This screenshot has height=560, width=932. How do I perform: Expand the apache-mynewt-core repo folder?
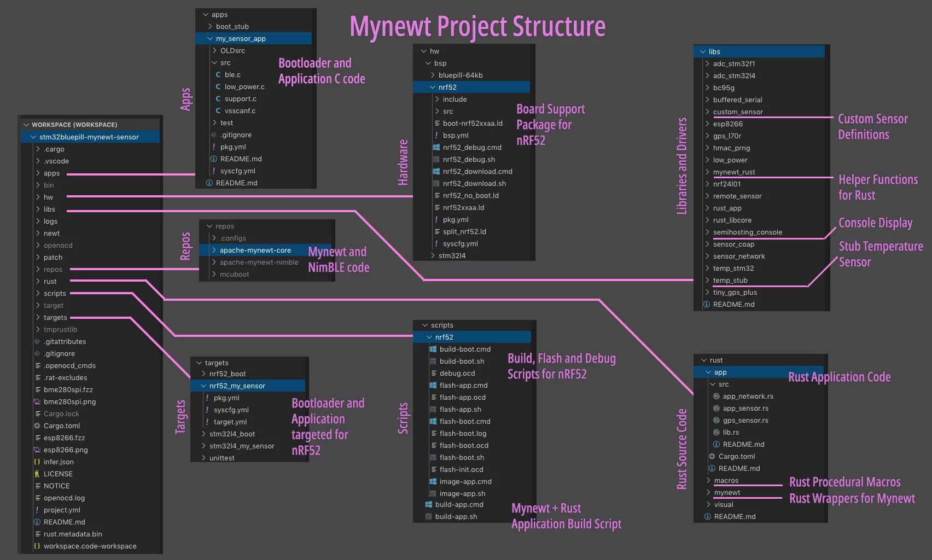pos(214,250)
